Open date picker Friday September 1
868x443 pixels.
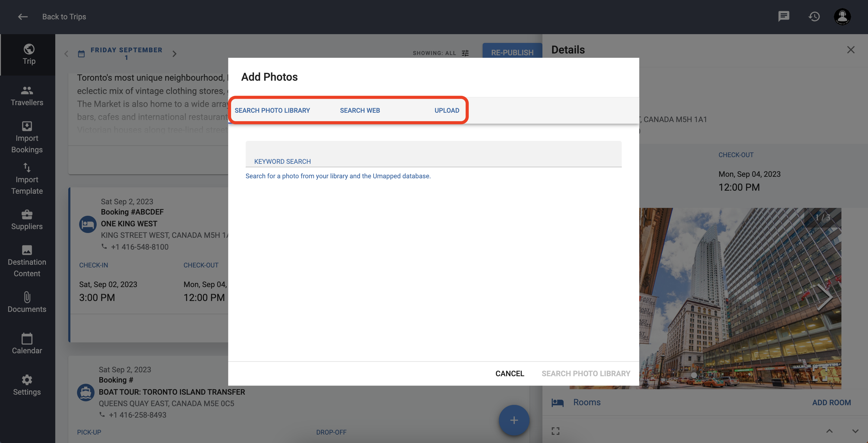point(126,53)
